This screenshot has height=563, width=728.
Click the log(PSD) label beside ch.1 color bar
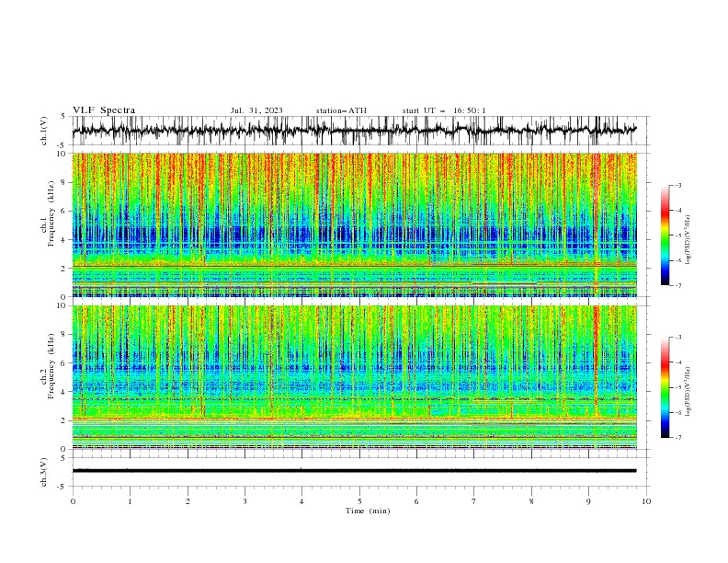coord(688,240)
